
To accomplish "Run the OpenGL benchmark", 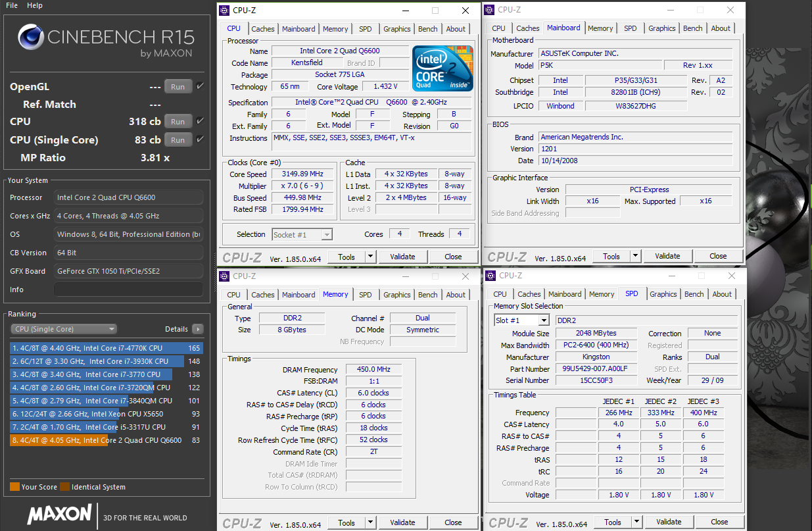I will (178, 86).
